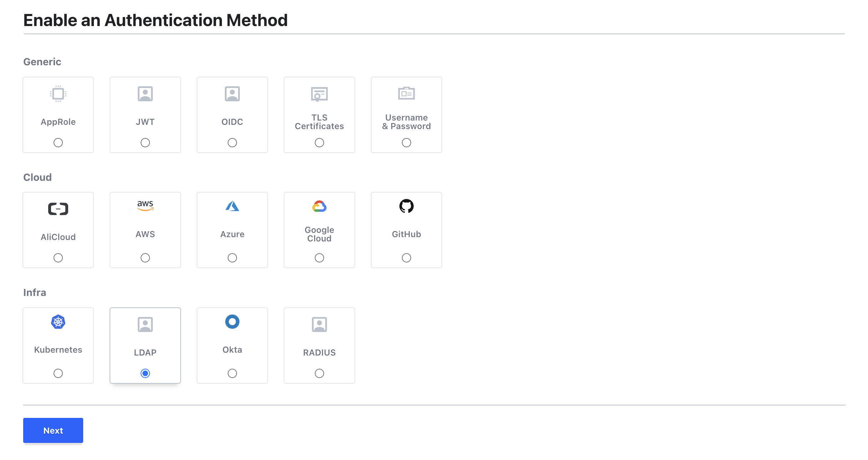Select the Azure radio button
Image resolution: width=868 pixels, height=460 pixels.
[x=232, y=258]
